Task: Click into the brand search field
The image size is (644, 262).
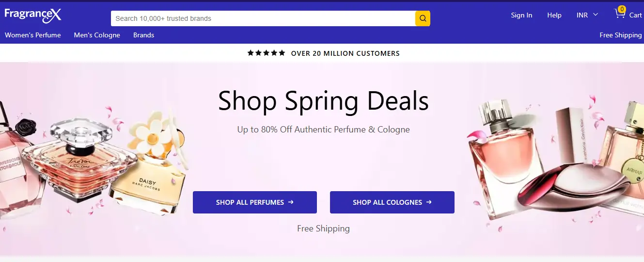Action: point(263,18)
